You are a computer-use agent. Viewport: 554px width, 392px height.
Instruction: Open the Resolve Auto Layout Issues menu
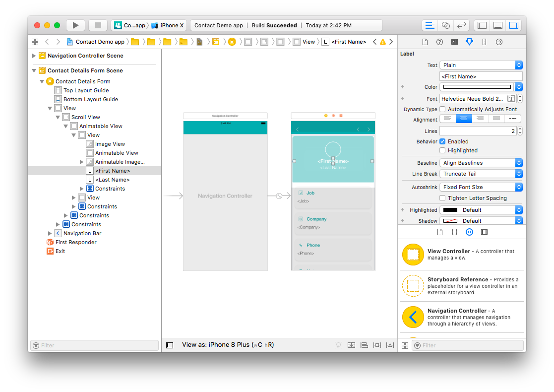[390, 345]
